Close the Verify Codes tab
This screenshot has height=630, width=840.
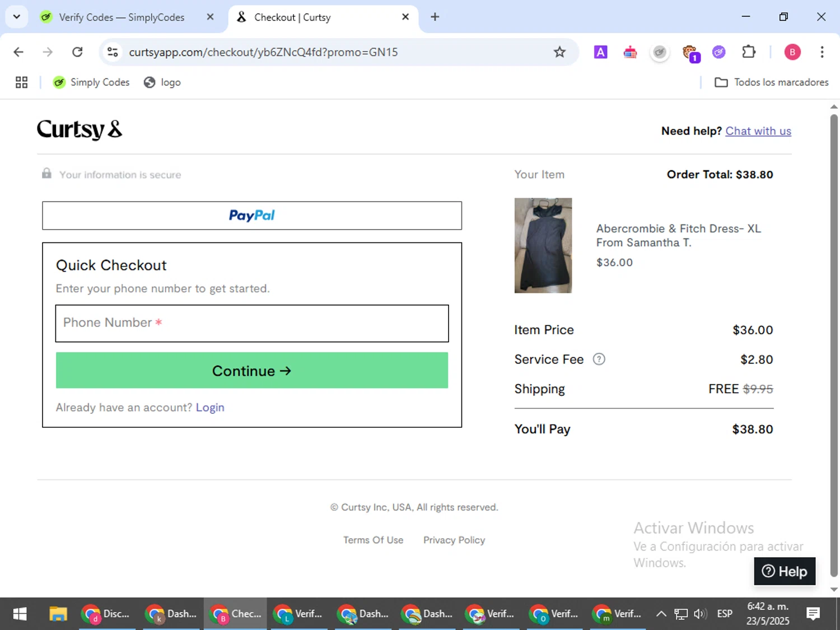point(210,17)
